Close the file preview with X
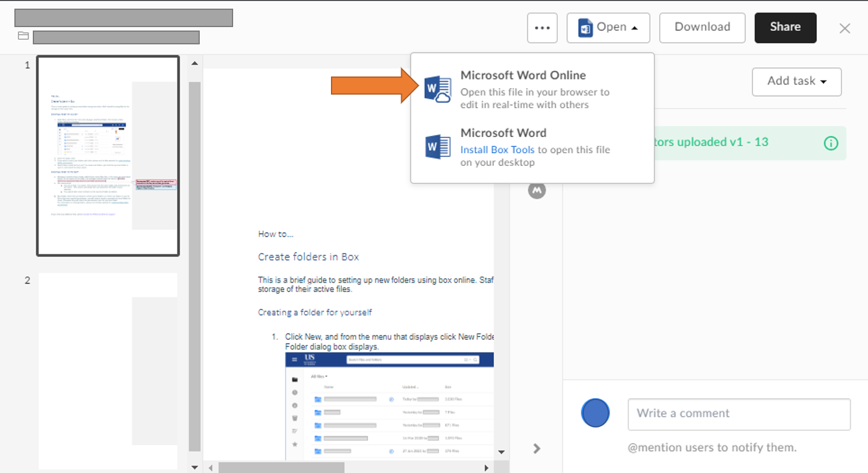This screenshot has width=868, height=473. 844,28
